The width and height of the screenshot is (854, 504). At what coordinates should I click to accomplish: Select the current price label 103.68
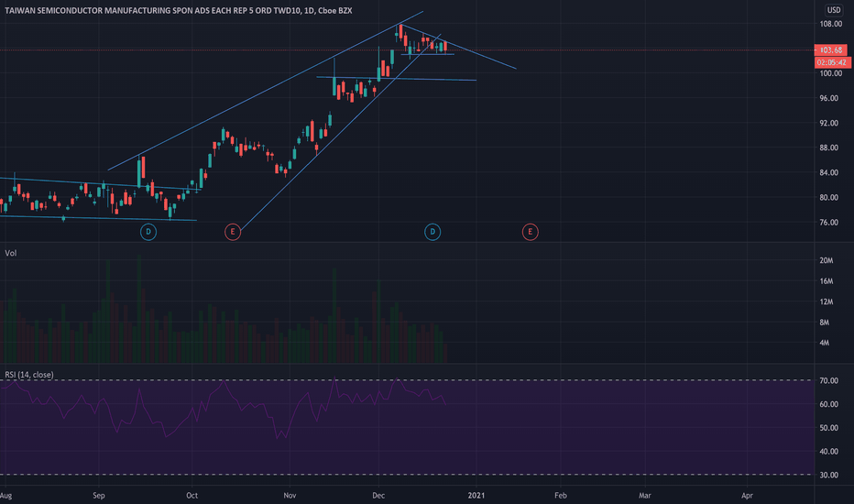click(830, 50)
